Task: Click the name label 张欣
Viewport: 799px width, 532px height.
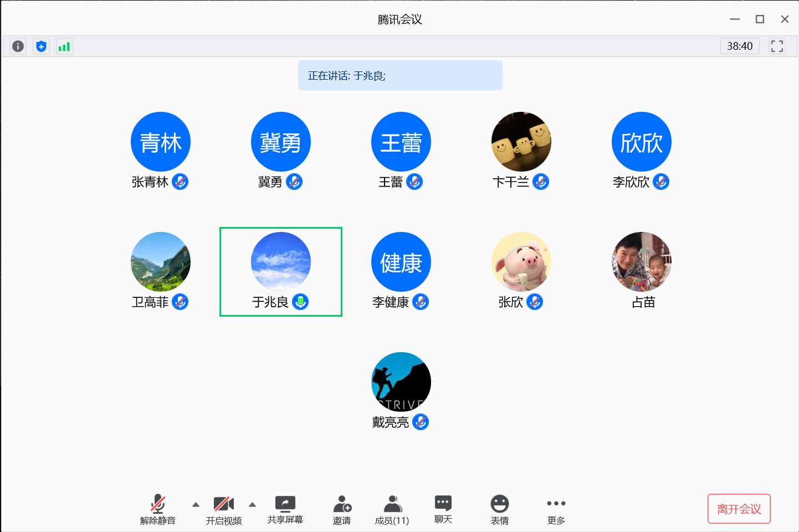Action: (x=511, y=302)
